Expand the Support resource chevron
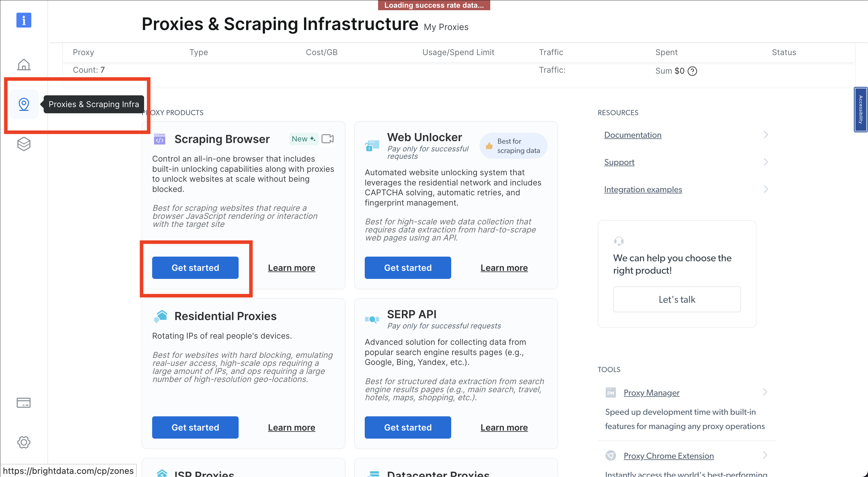 (x=766, y=162)
